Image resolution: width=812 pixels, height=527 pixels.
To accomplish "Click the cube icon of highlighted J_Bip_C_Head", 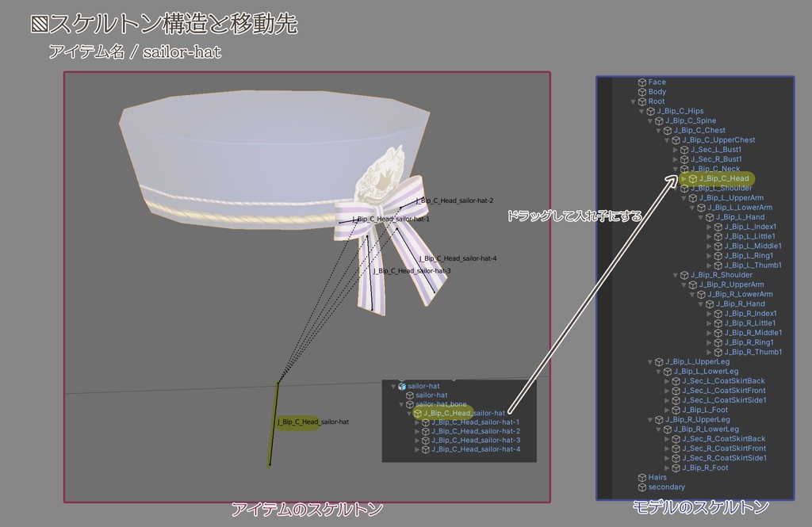I will pyautogui.click(x=693, y=178).
